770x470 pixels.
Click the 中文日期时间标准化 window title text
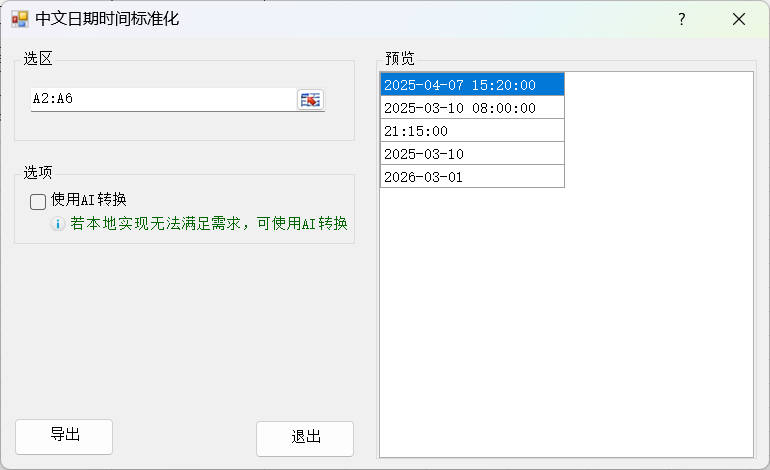(x=107, y=19)
